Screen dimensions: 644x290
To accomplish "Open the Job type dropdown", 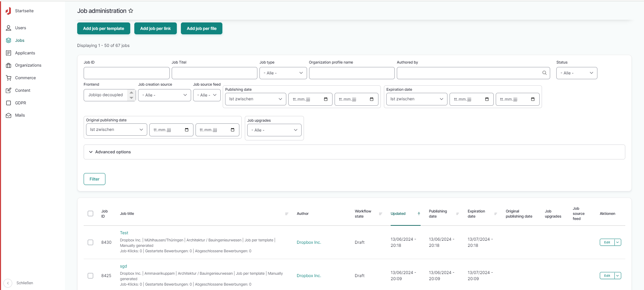I will tap(283, 73).
